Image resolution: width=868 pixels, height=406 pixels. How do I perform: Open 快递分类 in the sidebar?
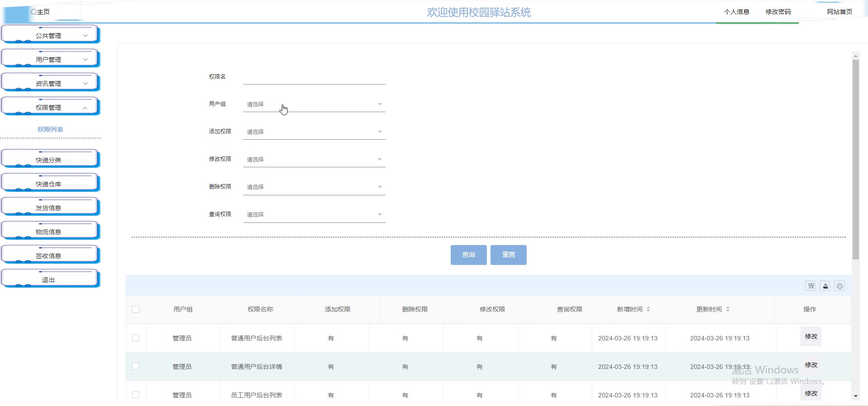[50, 160]
